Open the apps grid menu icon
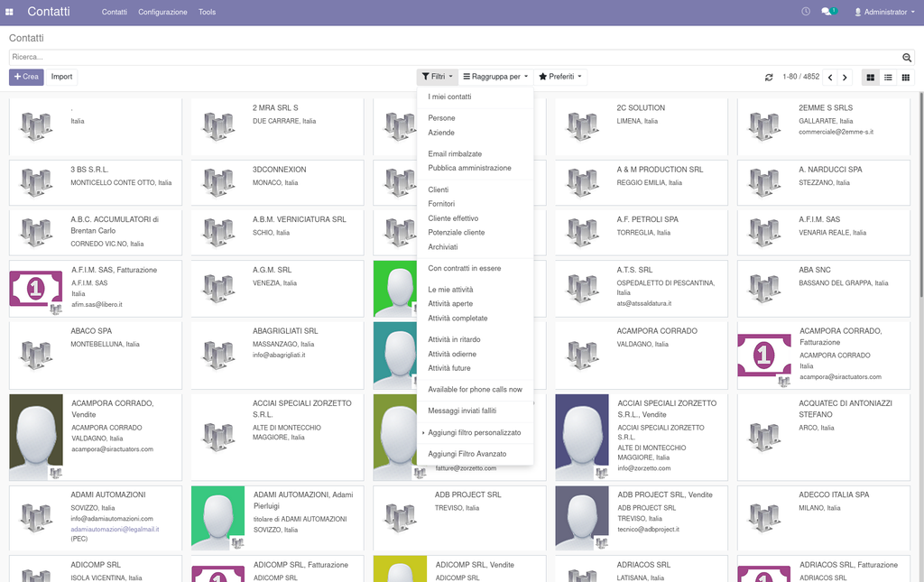The height and width of the screenshot is (582, 924). pyautogui.click(x=10, y=13)
